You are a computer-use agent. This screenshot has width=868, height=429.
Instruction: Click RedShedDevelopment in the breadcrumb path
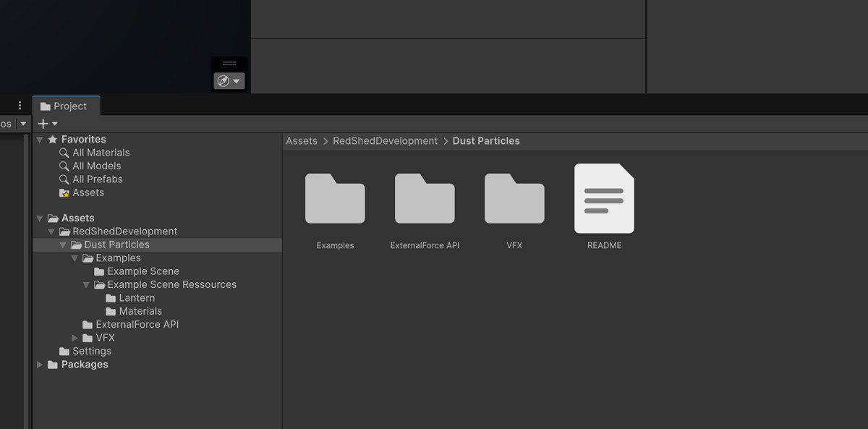pos(386,140)
